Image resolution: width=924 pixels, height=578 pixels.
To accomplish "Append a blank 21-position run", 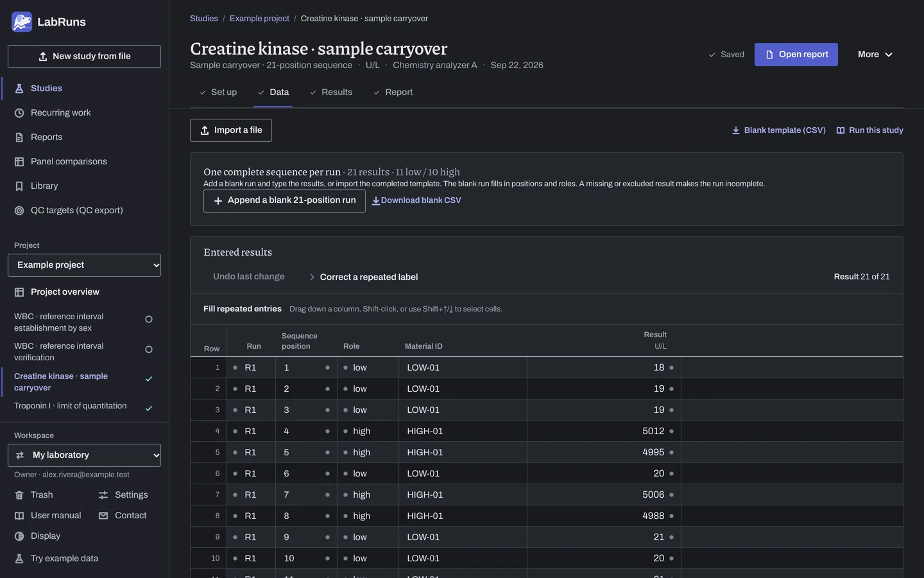I will click(284, 201).
